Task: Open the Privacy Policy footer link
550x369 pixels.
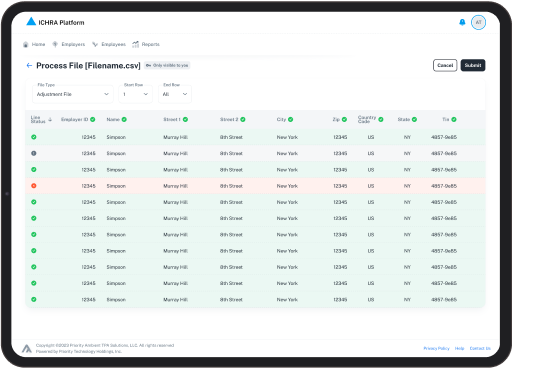Action: pos(436,348)
